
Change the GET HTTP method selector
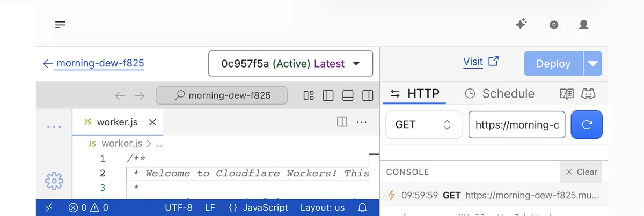tap(424, 124)
